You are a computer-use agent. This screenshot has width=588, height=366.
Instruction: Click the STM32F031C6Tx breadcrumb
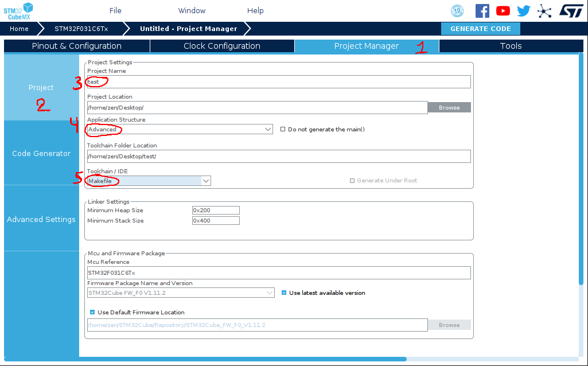tap(81, 29)
